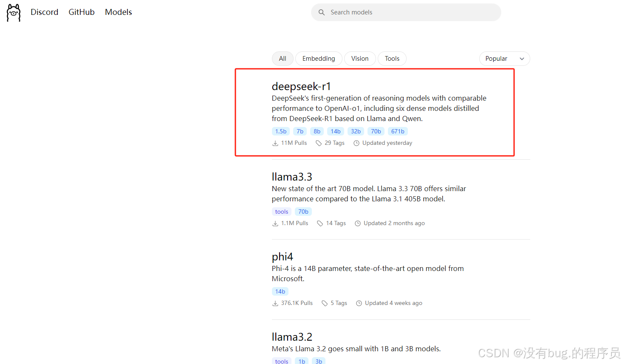The height and width of the screenshot is (364, 622).
Task: Click the Ollama llama logo
Action: click(14, 13)
